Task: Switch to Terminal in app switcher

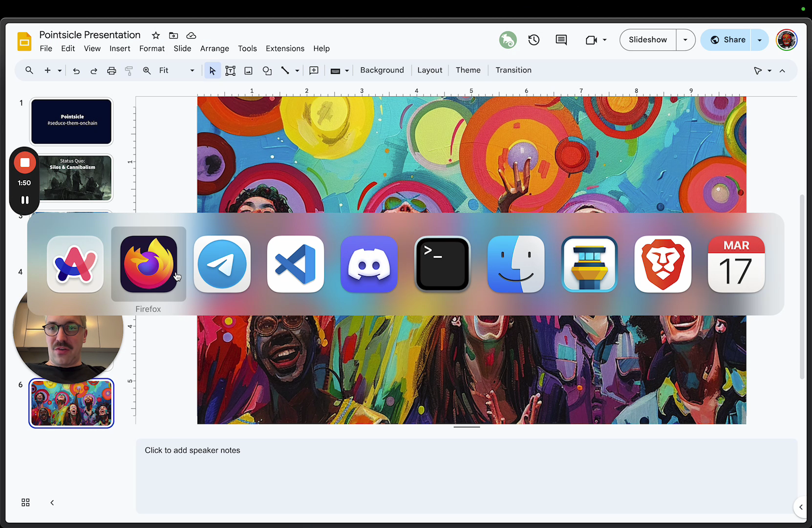Action: [x=443, y=264]
